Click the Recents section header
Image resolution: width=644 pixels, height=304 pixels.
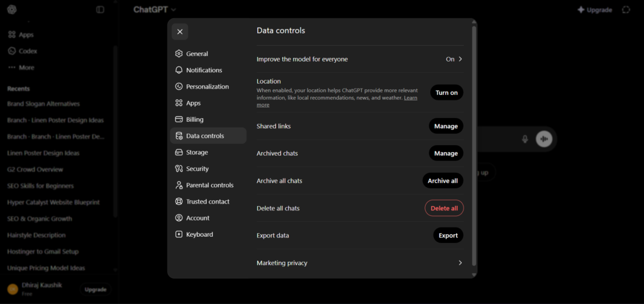click(18, 89)
